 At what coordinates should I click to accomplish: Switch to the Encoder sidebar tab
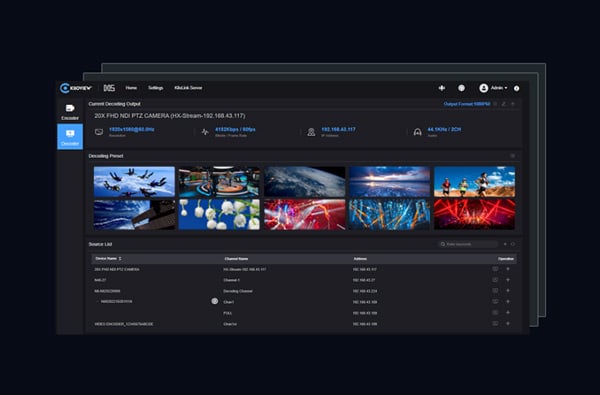(70, 112)
